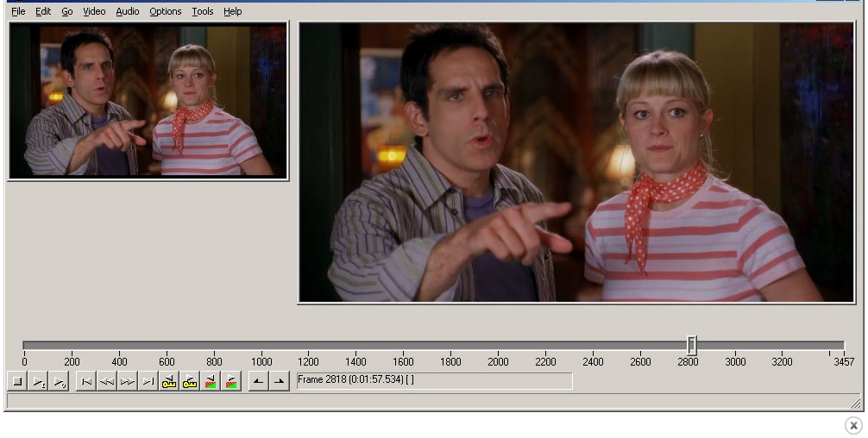Screen dimensions: 868x438
Task: Open the Video menu
Action: 94,11
